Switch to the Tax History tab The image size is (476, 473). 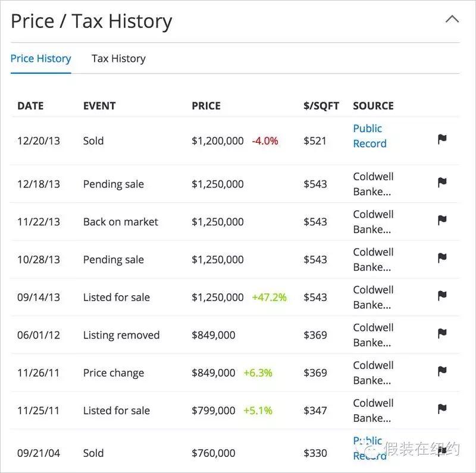pyautogui.click(x=118, y=58)
